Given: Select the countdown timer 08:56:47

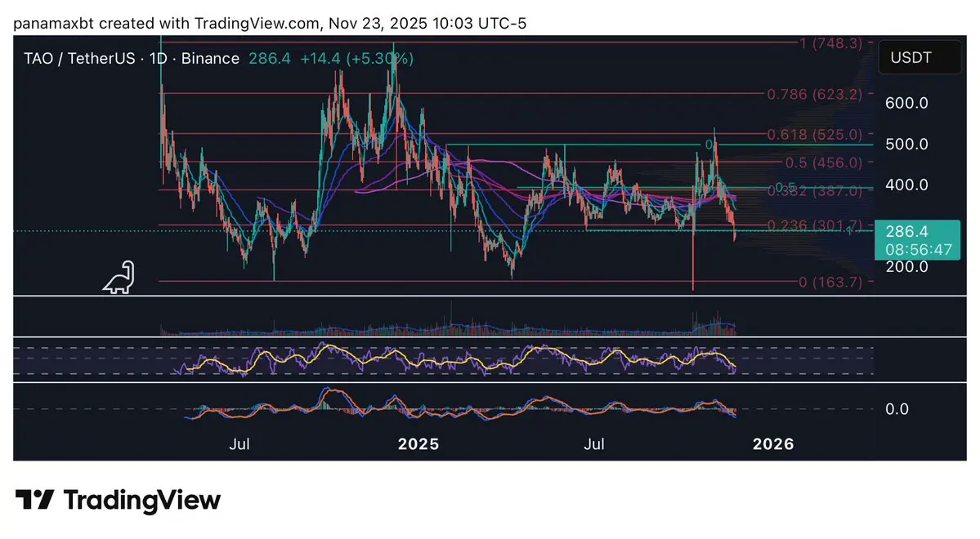Looking at the screenshot, I should [919, 250].
